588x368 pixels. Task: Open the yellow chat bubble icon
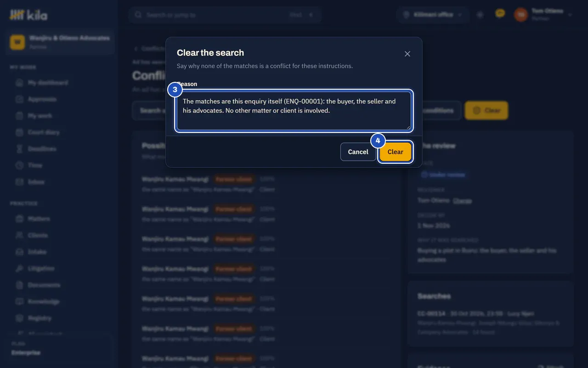tap(500, 14)
